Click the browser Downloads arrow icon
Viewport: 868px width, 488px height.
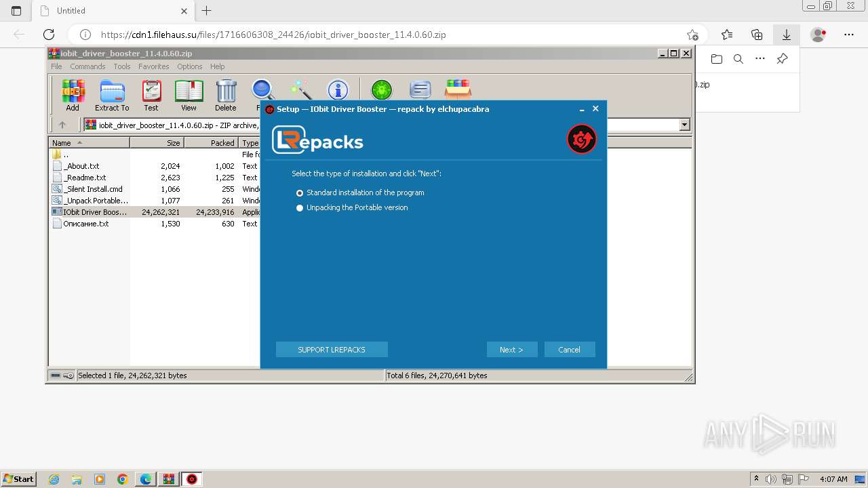pyautogui.click(x=787, y=35)
